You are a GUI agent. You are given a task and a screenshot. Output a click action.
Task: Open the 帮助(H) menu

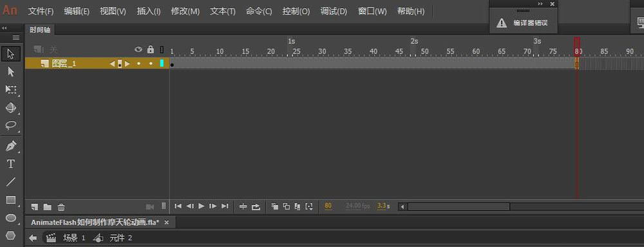tap(411, 11)
